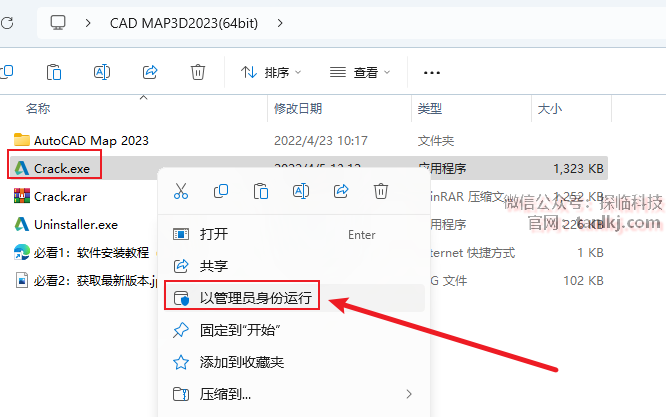Click the context menu Cut scissors icon

181,191
